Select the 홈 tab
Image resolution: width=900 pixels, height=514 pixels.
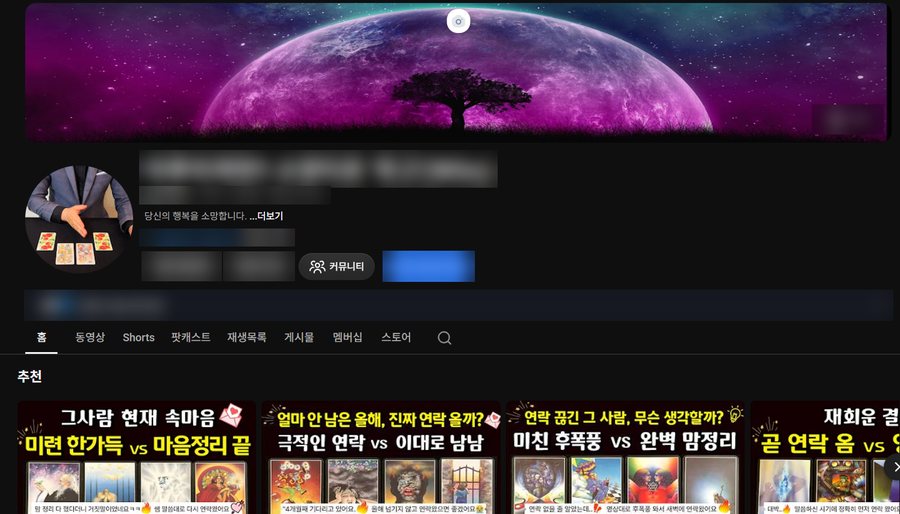point(41,337)
